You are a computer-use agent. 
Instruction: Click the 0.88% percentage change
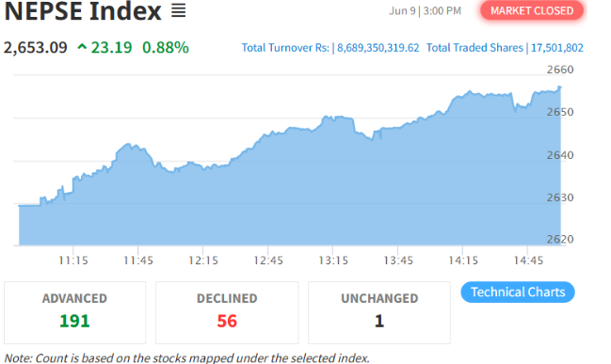(165, 47)
